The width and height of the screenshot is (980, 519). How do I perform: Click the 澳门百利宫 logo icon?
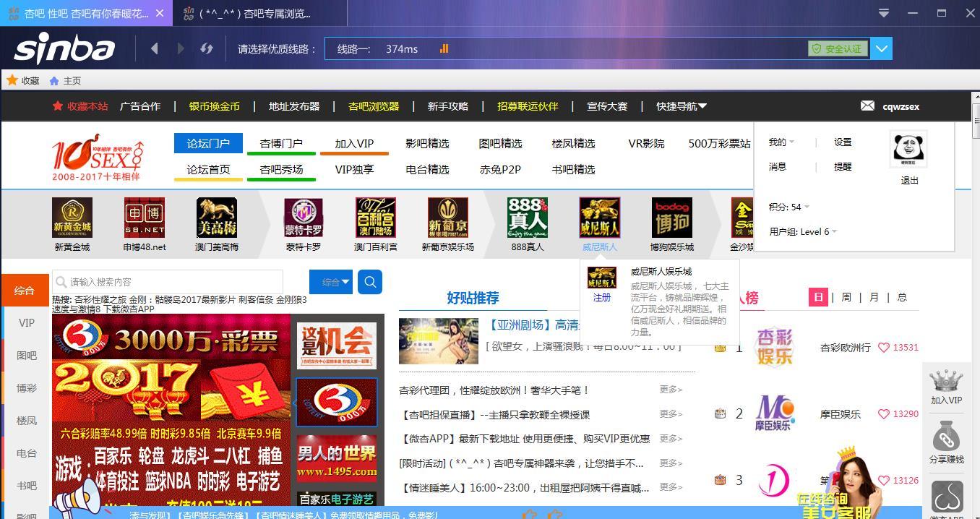pos(376,218)
